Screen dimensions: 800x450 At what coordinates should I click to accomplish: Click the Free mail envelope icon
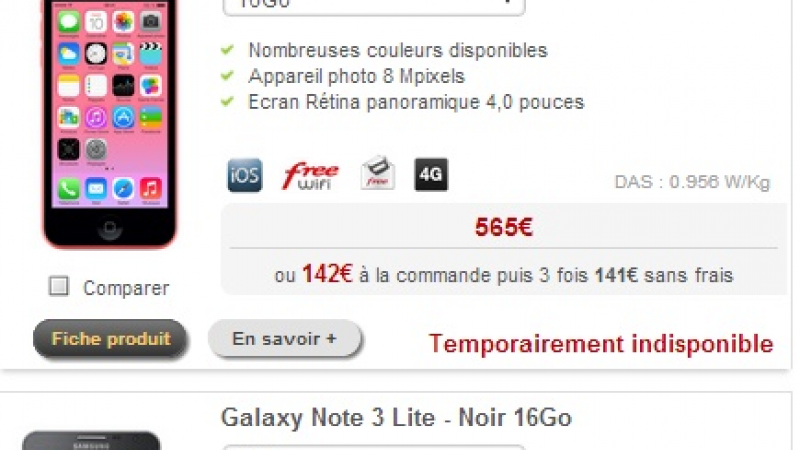point(378,173)
